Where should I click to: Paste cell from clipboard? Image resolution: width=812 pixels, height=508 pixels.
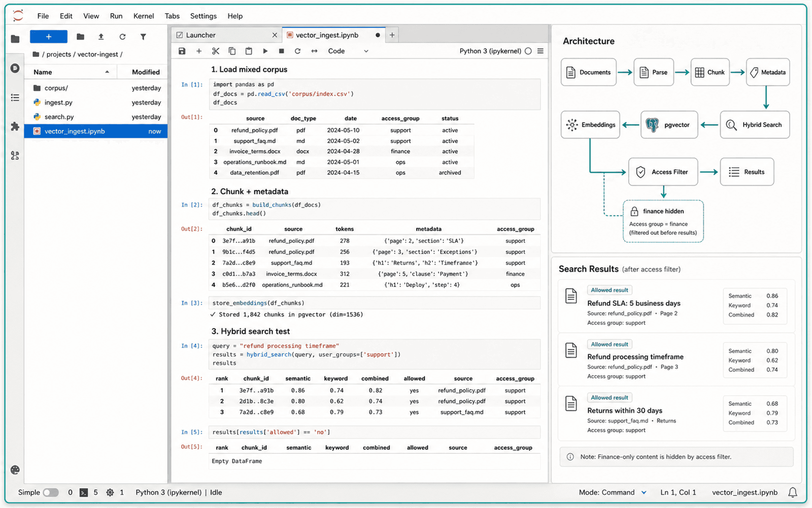pos(249,51)
